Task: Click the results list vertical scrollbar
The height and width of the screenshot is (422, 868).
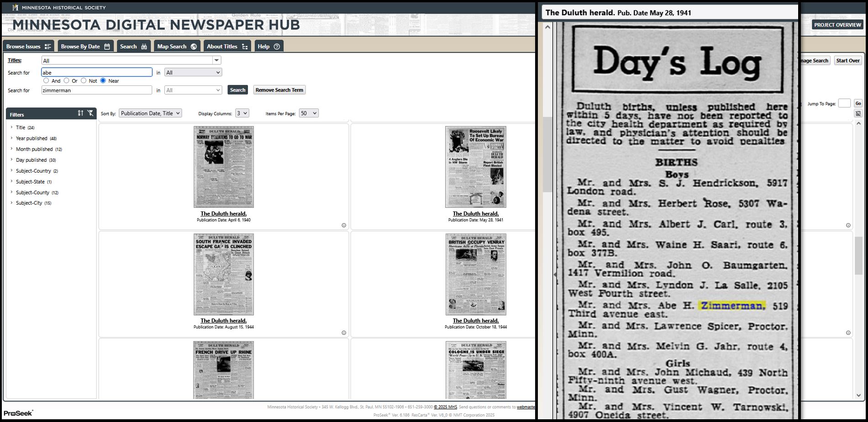Action: tap(858, 256)
